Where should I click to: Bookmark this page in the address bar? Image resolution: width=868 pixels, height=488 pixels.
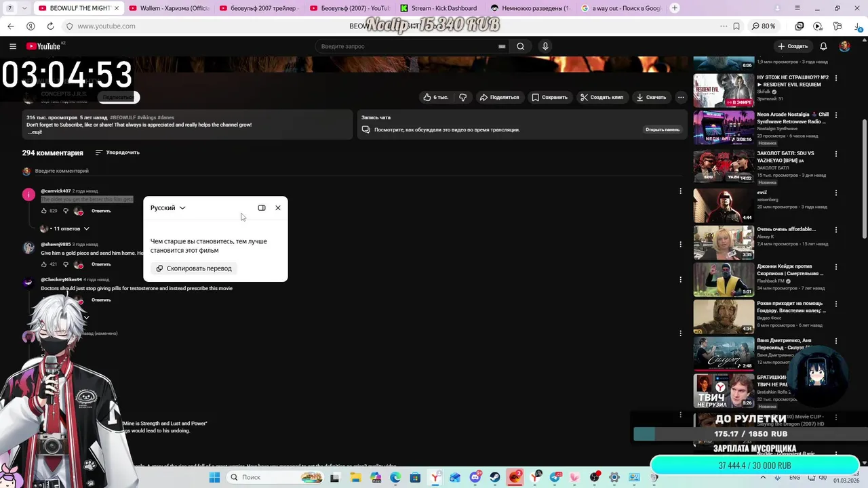click(x=736, y=26)
